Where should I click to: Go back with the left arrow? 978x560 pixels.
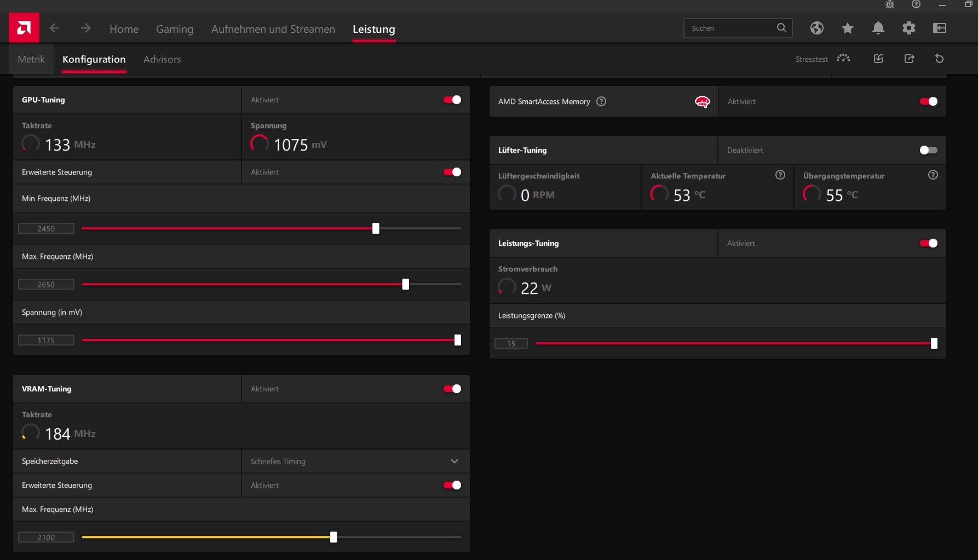tap(54, 28)
